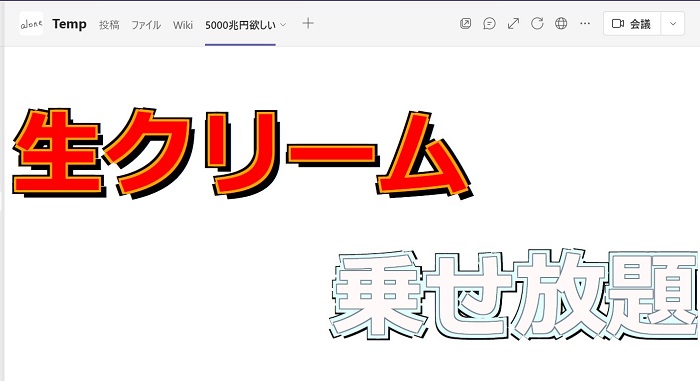Click the red 生クリーム image text
The height and width of the screenshot is (381, 700).
(242, 153)
